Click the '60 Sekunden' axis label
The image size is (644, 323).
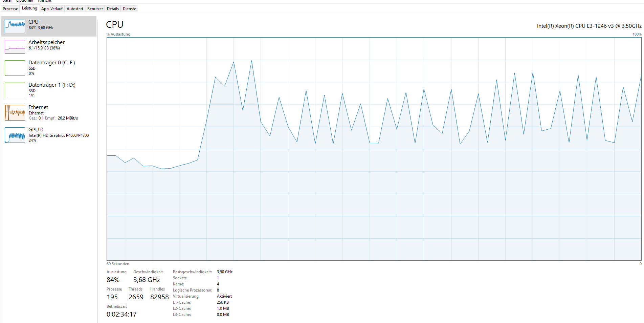[x=118, y=264]
